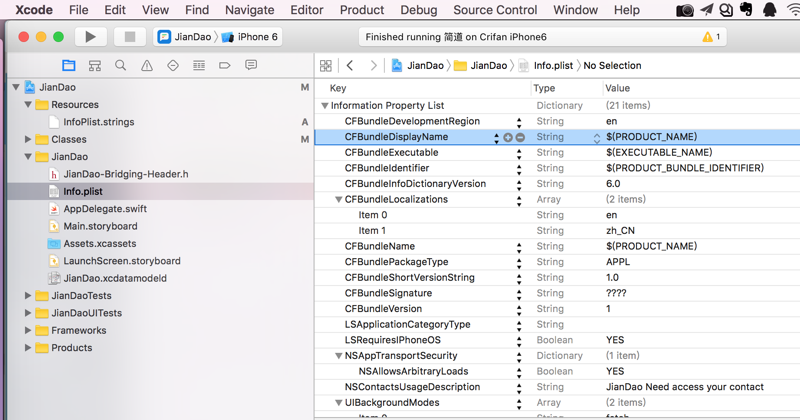Click the Evernote elephant menu bar icon
The height and width of the screenshot is (420, 800).
click(x=746, y=9)
